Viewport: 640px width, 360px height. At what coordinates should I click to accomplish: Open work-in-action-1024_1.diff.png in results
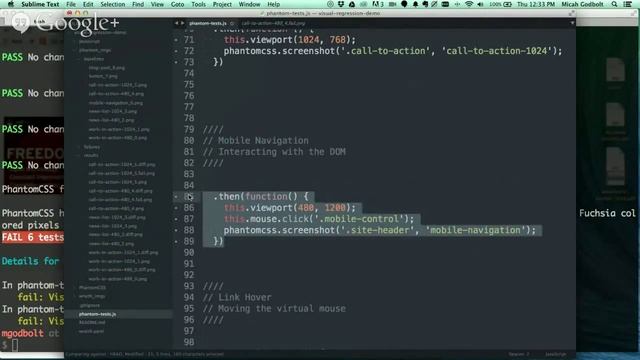click(123, 253)
